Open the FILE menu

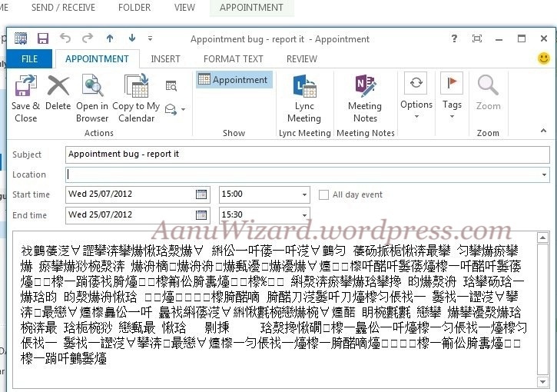pyautogui.click(x=29, y=59)
